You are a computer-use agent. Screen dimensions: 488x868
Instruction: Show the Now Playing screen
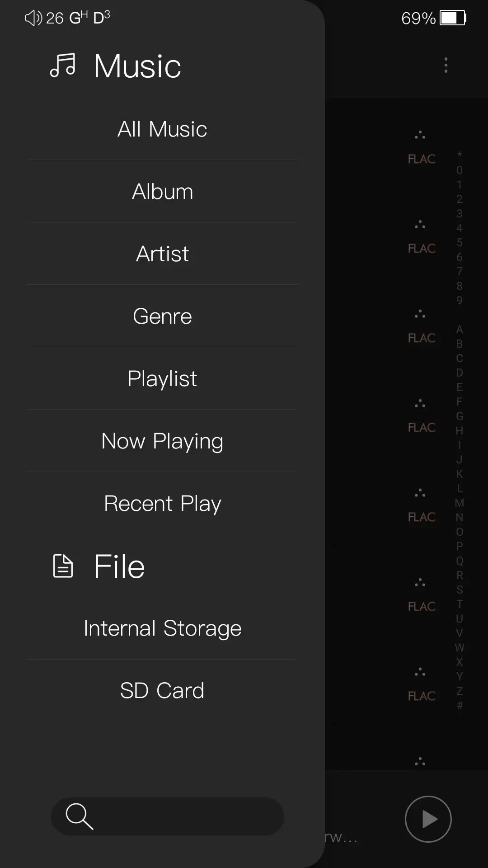162,441
